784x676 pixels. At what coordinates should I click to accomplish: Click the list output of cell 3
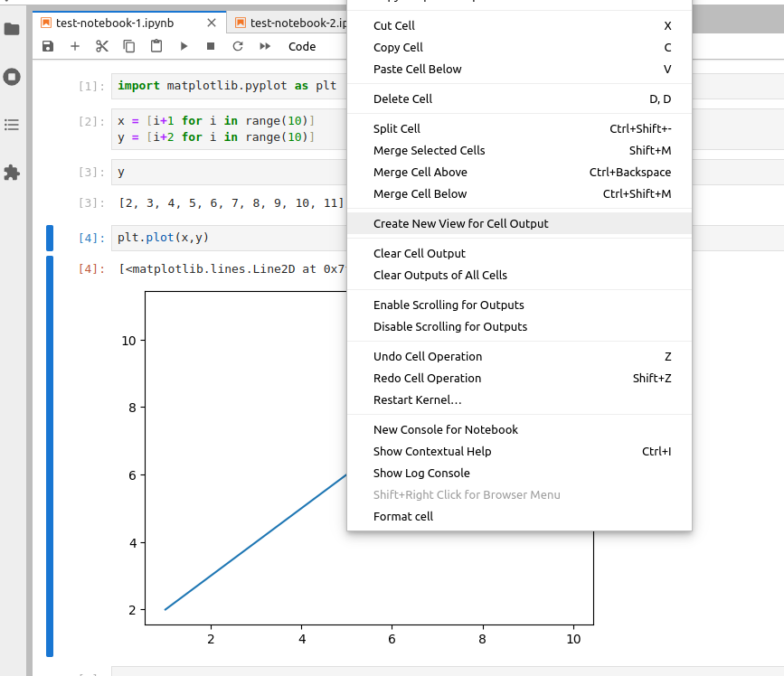point(231,203)
